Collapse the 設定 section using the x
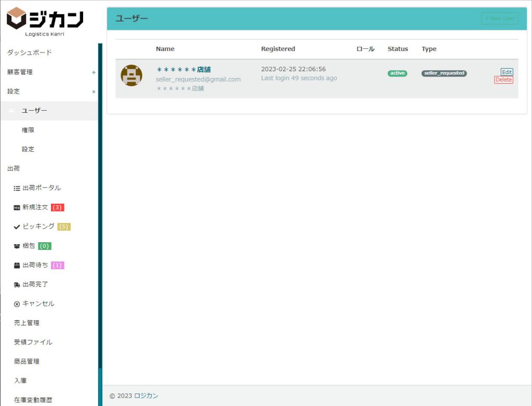This screenshot has height=406, width=532. point(94,91)
